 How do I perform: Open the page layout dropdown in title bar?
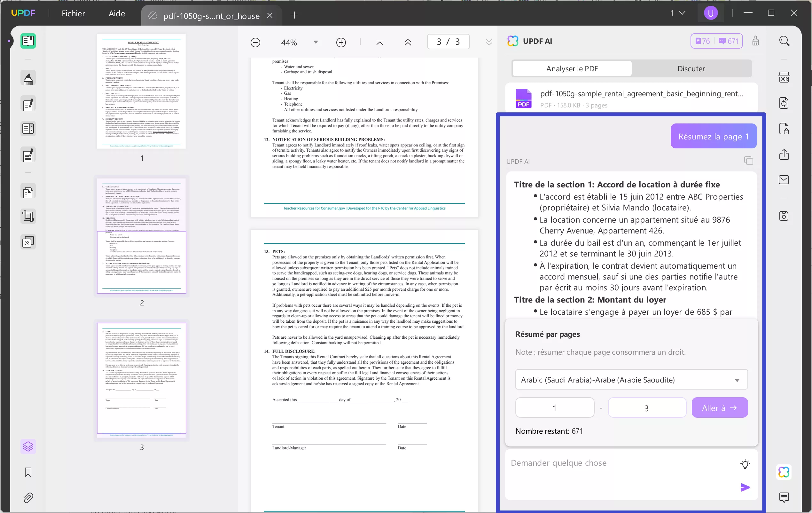678,13
